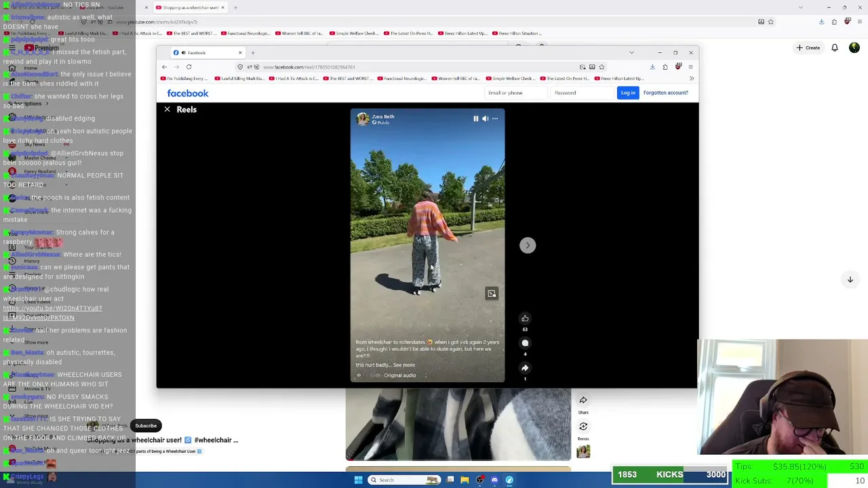Viewport: 868px width, 488px height.
Task: Open the reel's Original audio link
Action: 400,375
